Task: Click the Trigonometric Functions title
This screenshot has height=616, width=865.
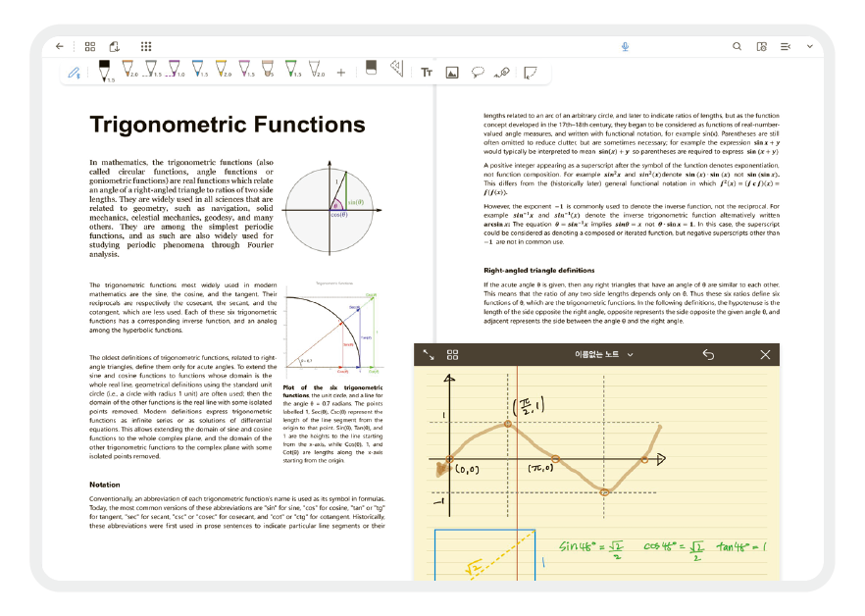Action: coord(228,125)
